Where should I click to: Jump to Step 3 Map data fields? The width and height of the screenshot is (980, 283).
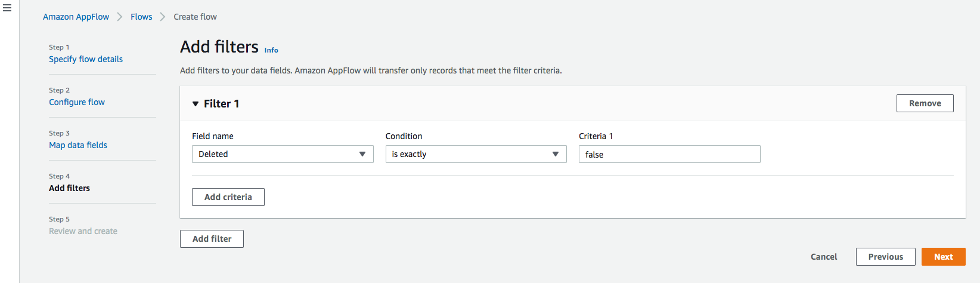78,145
